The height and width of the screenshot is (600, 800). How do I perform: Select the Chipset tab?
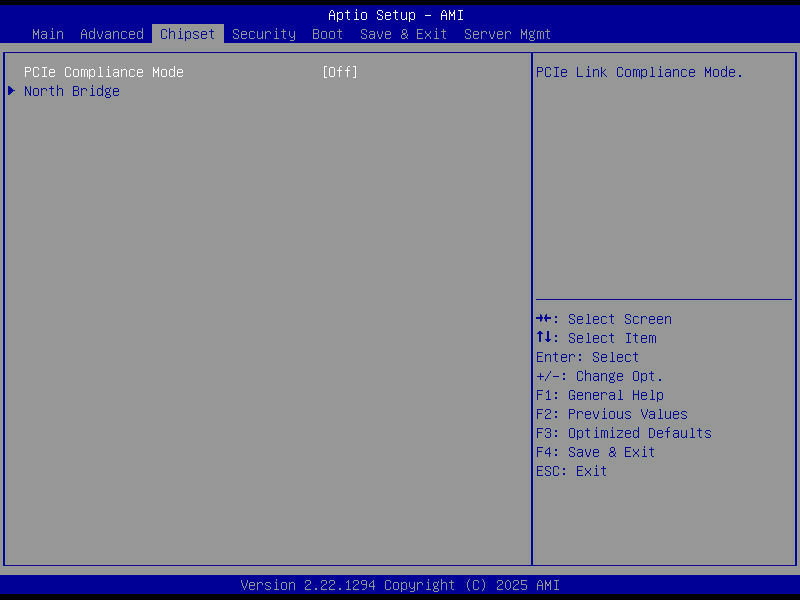(187, 33)
